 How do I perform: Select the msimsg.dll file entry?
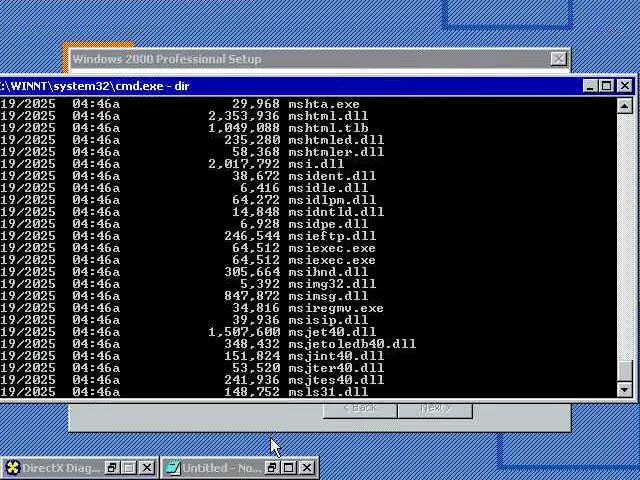pos(328,296)
